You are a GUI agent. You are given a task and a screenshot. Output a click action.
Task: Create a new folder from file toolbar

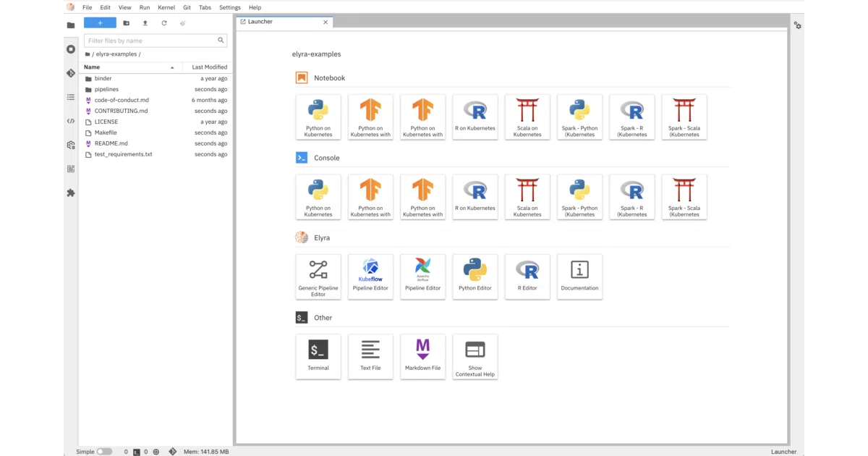127,23
